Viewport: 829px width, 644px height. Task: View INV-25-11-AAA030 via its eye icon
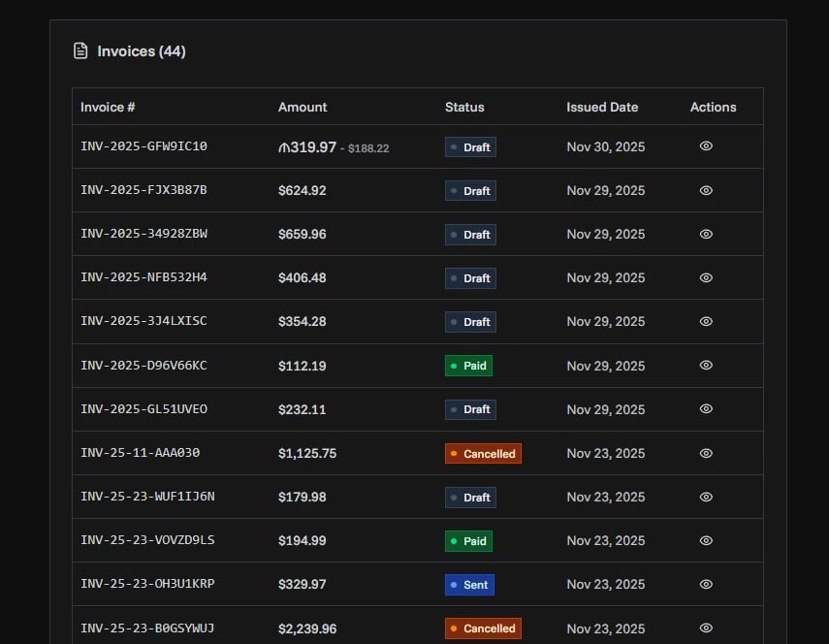click(x=705, y=453)
